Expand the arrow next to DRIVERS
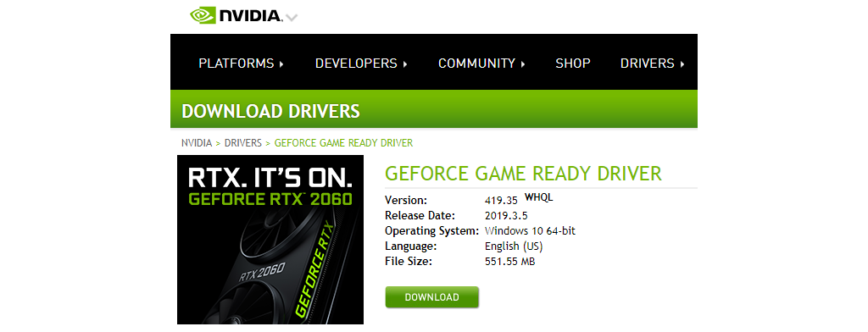868x332 pixels. (x=682, y=64)
